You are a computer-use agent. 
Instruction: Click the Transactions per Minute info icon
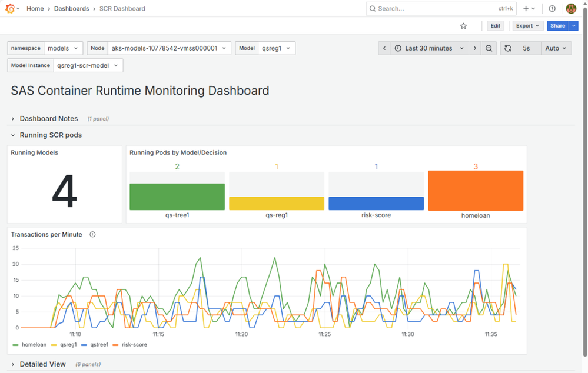(x=92, y=234)
